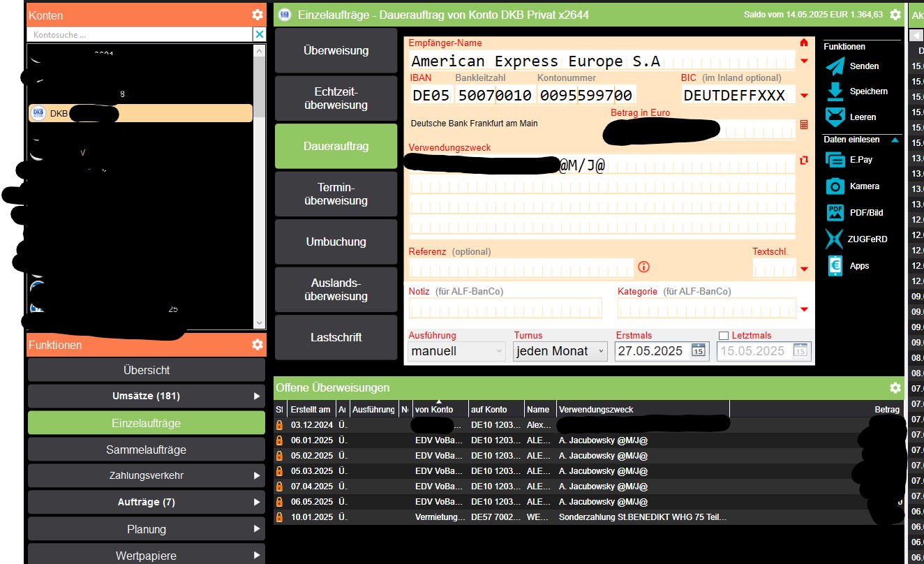Click lock icon of 10.01.2025 transfer
This screenshot has width=924, height=564.
279,517
